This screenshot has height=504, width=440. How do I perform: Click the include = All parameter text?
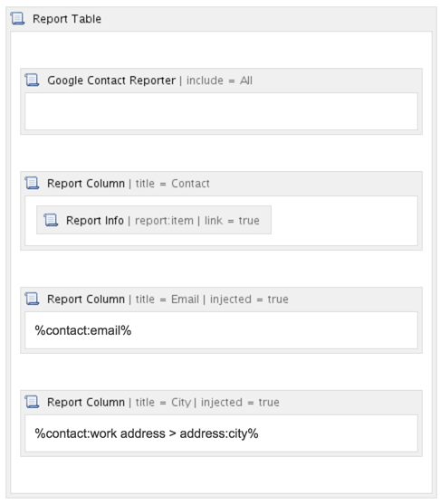[x=219, y=81]
